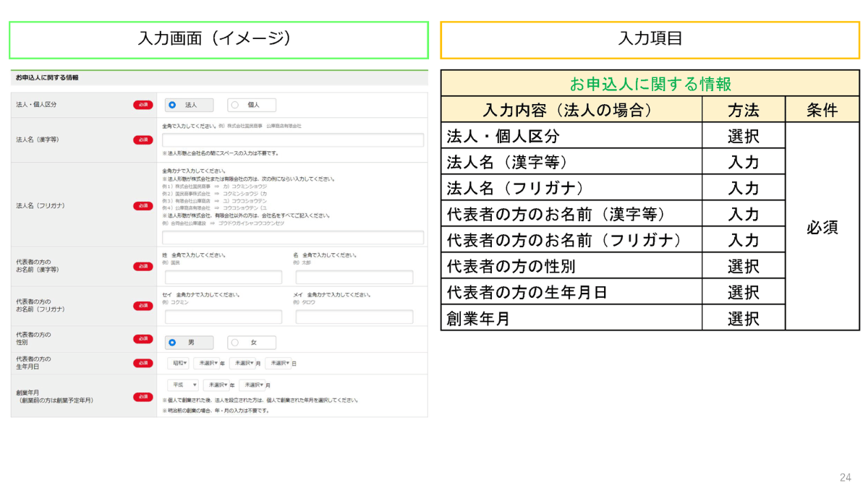This screenshot has width=868, height=488.
Task: Click the form label 創業年月（創業前の方は創業予定年月）
Action: [x=54, y=396]
